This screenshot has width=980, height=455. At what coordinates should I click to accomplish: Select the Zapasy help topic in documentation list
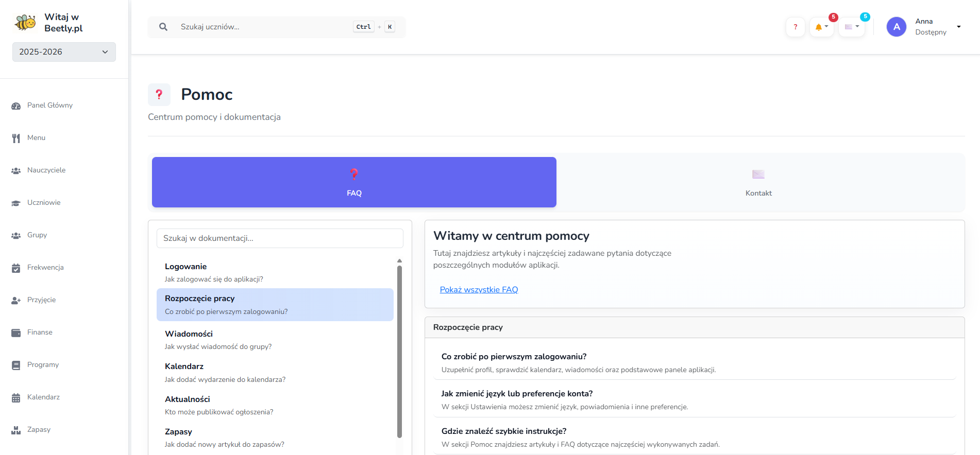pos(275,437)
